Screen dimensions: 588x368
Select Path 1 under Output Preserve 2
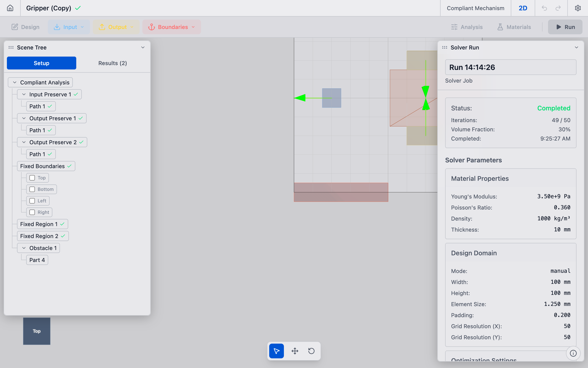pos(41,154)
